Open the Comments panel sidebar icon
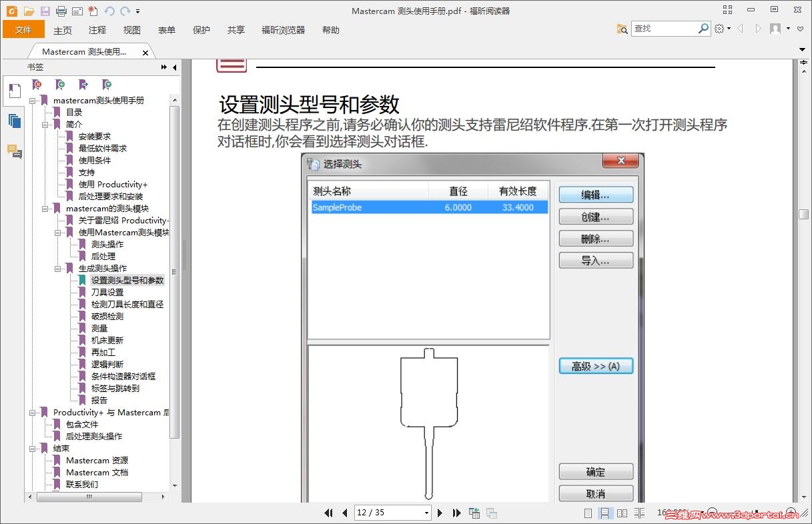Viewport: 812px width, 524px height. 15,151
